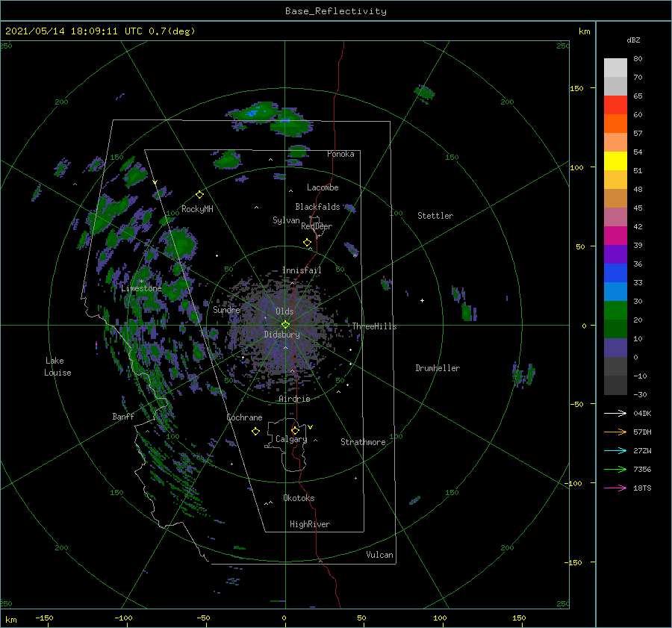
Task: Click the cyan 27ZW arrow in legend
Action: click(x=615, y=450)
